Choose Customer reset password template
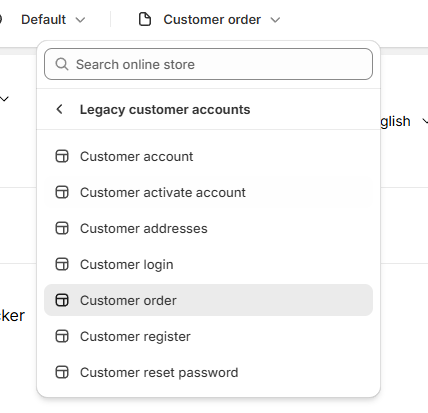Viewport: 428px width, 413px height. (x=208, y=372)
